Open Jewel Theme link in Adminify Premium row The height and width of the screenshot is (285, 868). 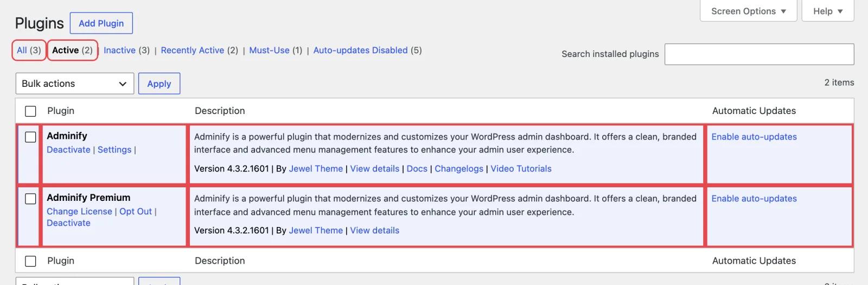click(x=316, y=231)
